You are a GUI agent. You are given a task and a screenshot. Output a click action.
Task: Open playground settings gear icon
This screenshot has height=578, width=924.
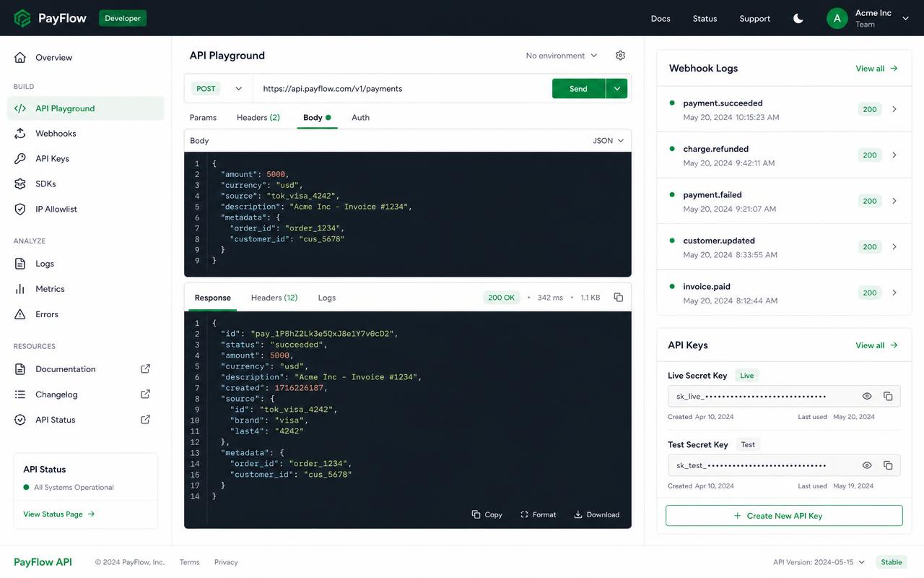(620, 56)
